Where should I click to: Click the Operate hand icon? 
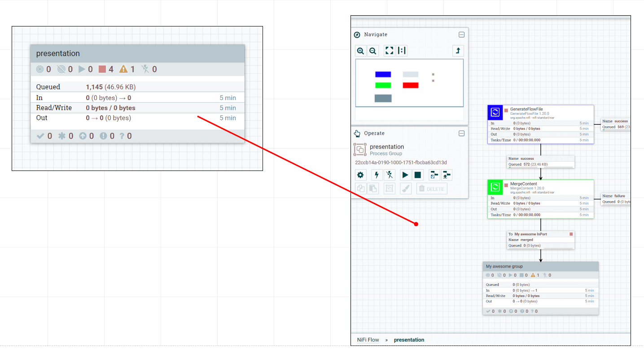point(357,133)
